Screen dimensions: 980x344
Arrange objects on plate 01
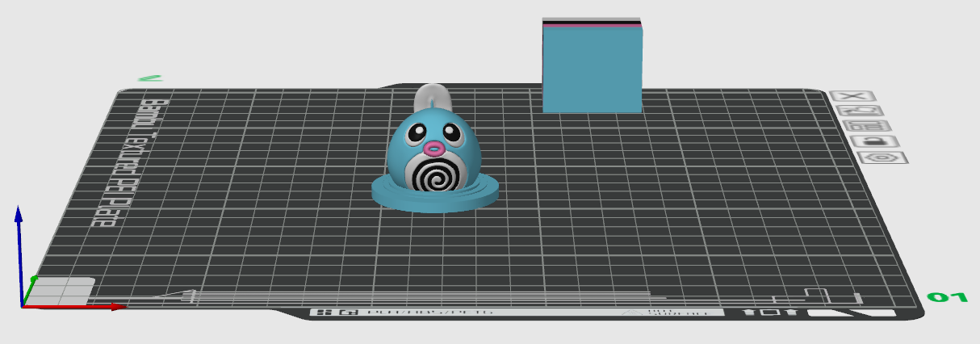(x=866, y=126)
